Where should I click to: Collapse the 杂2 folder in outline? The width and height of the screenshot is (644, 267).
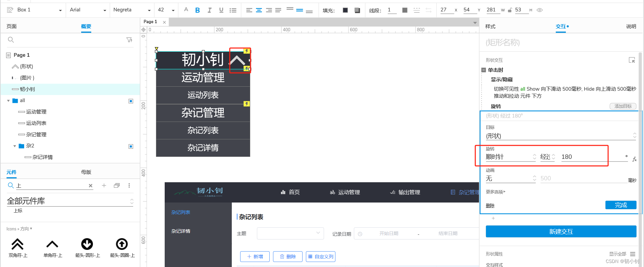tap(15, 146)
